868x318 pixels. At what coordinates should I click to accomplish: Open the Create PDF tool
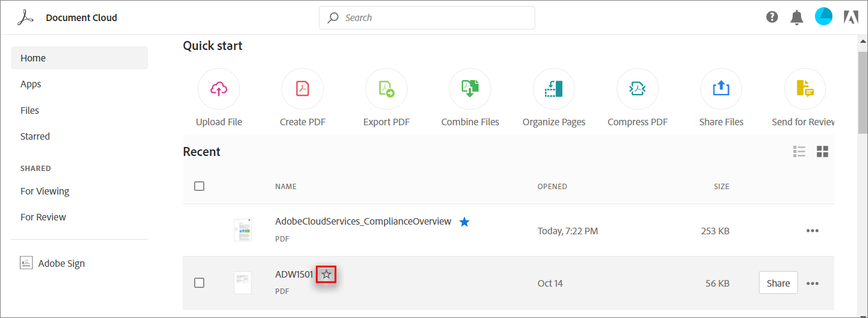click(x=303, y=90)
